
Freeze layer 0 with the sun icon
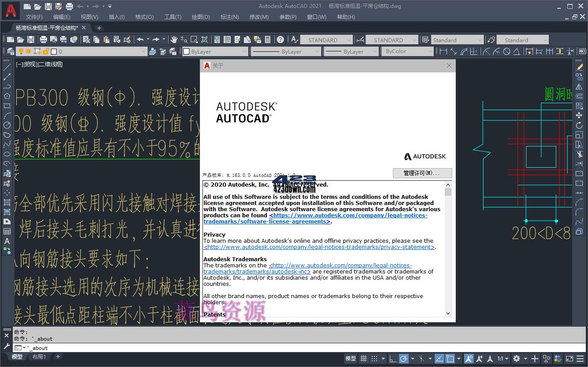click(x=28, y=51)
